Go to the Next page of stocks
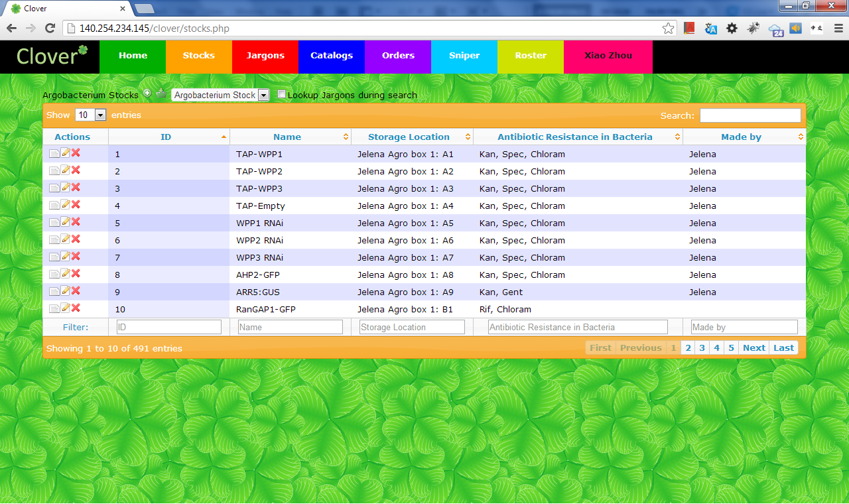This screenshot has width=849, height=504. [x=753, y=347]
